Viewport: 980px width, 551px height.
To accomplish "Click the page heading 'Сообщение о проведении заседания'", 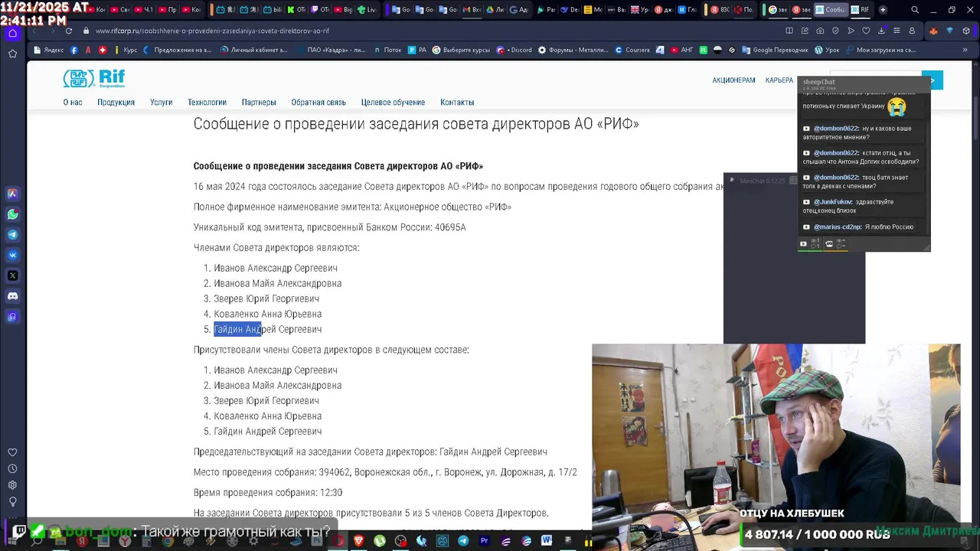I will click(x=416, y=124).
